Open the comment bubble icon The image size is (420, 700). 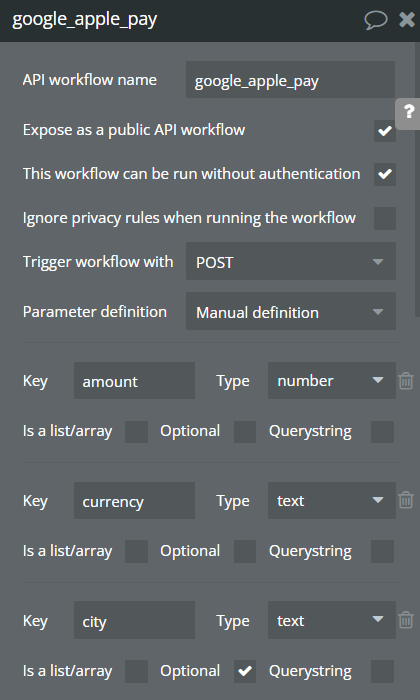[375, 20]
